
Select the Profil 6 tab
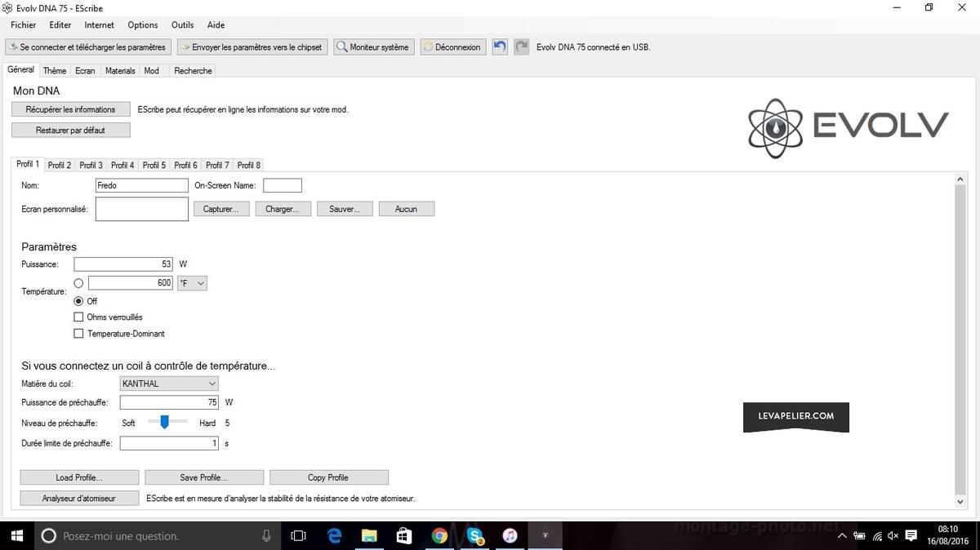coord(186,166)
